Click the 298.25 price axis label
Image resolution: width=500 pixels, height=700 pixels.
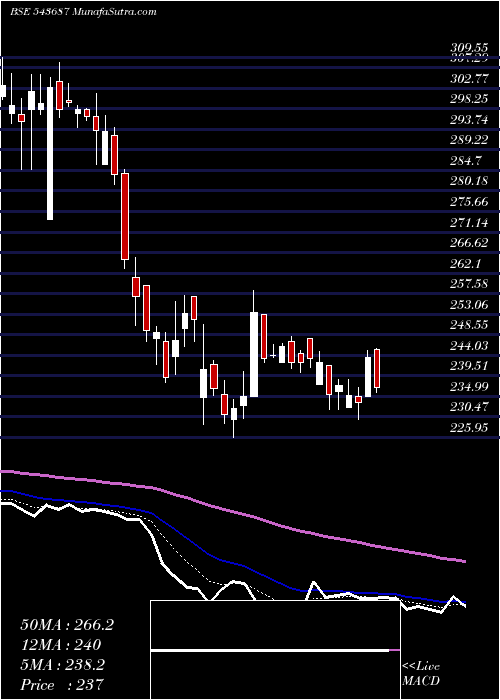469,99
